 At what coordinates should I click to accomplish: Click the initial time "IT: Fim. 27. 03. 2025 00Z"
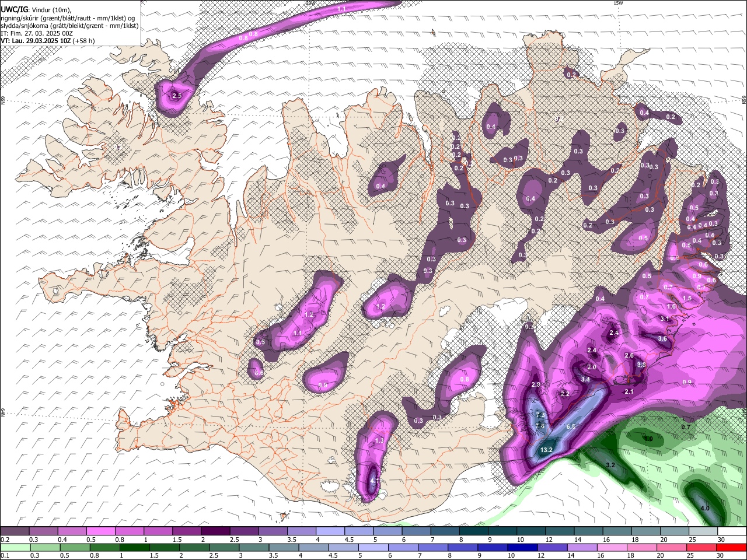pos(37,33)
